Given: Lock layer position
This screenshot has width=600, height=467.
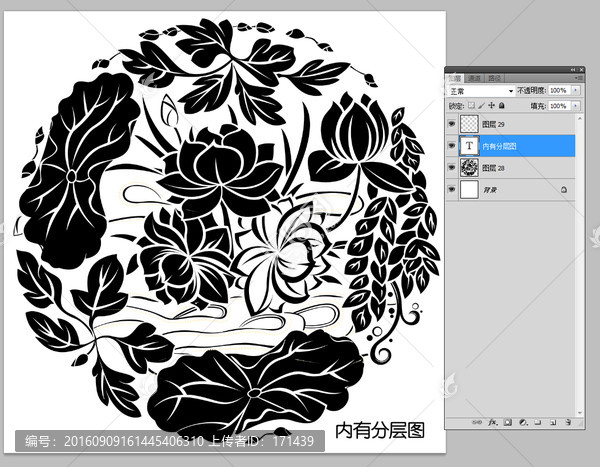Looking at the screenshot, I should [492, 105].
